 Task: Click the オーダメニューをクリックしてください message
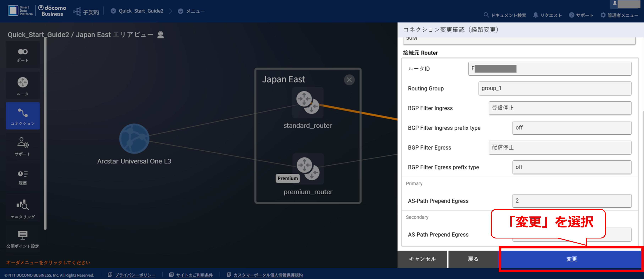pyautogui.click(x=48, y=262)
